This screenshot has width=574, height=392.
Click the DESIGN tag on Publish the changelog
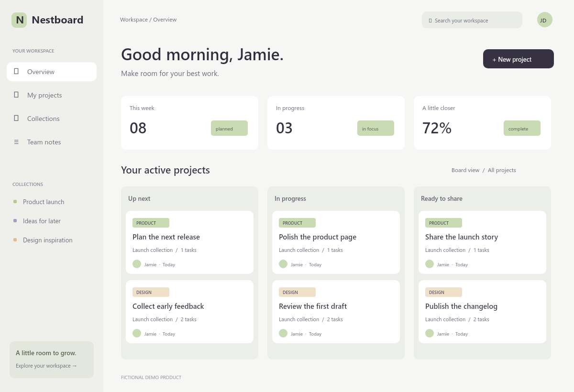tap(443, 292)
